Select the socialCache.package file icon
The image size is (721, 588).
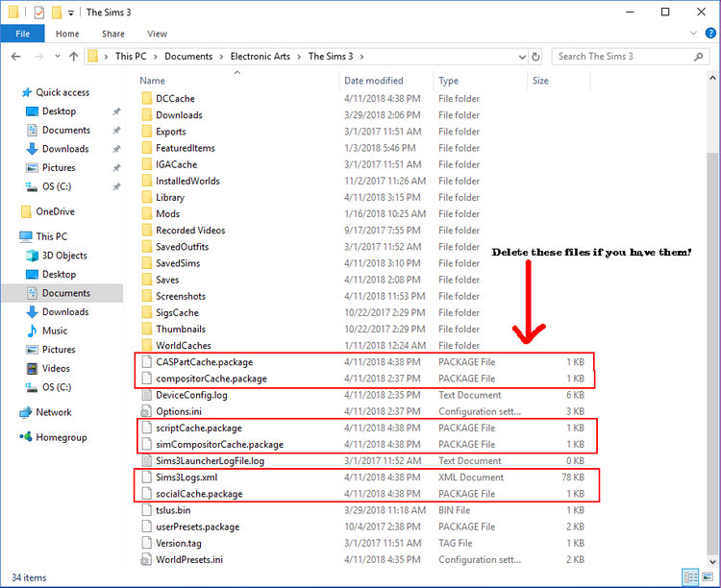point(147,494)
